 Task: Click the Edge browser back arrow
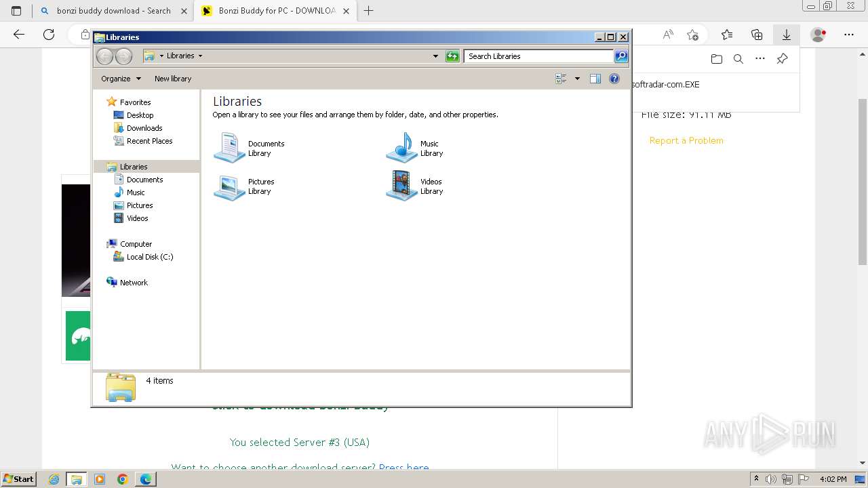pos(19,35)
